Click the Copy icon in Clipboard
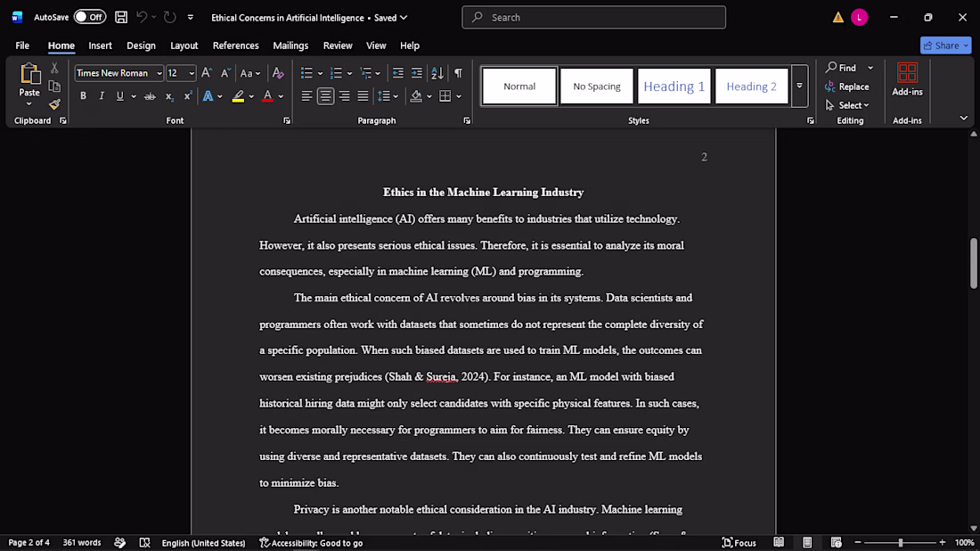 coord(54,86)
